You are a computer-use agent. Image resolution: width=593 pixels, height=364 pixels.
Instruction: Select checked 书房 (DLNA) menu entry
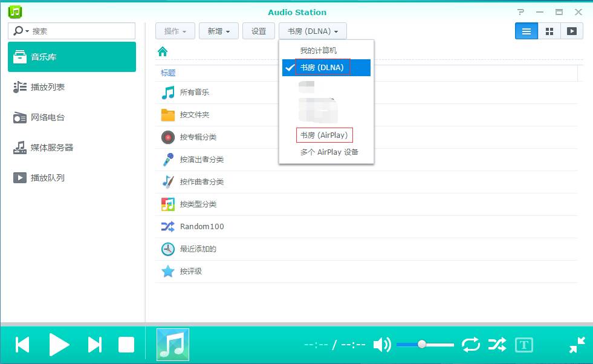click(x=326, y=67)
